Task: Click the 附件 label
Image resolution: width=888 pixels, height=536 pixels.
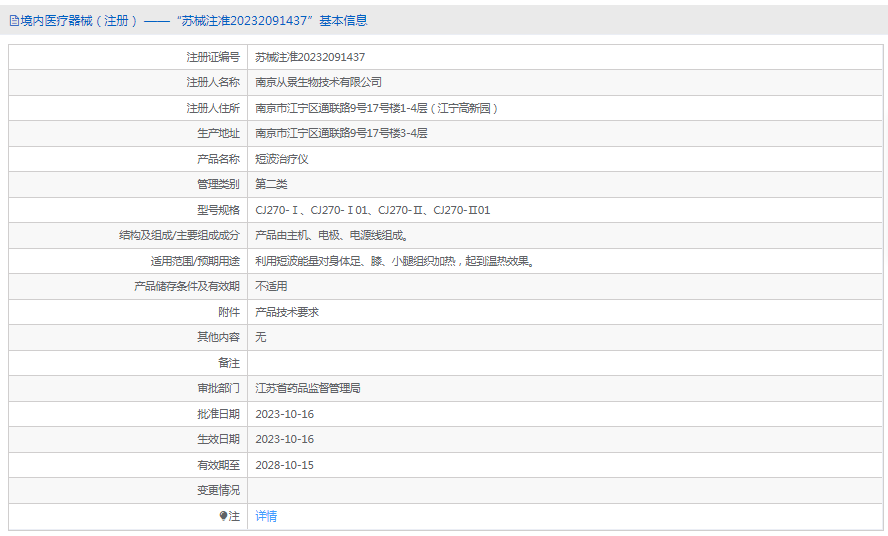Action: (x=229, y=312)
